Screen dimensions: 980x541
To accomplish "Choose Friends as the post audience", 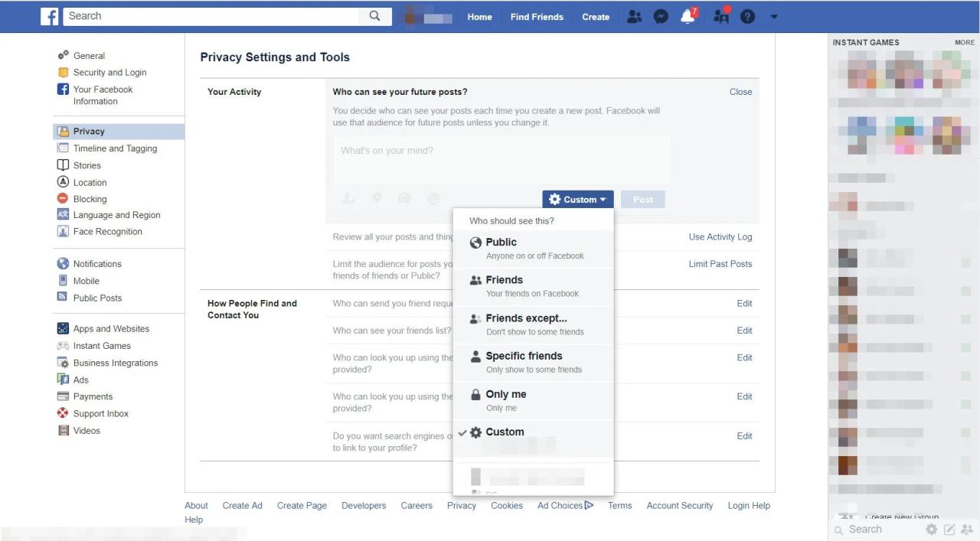I will (x=505, y=280).
